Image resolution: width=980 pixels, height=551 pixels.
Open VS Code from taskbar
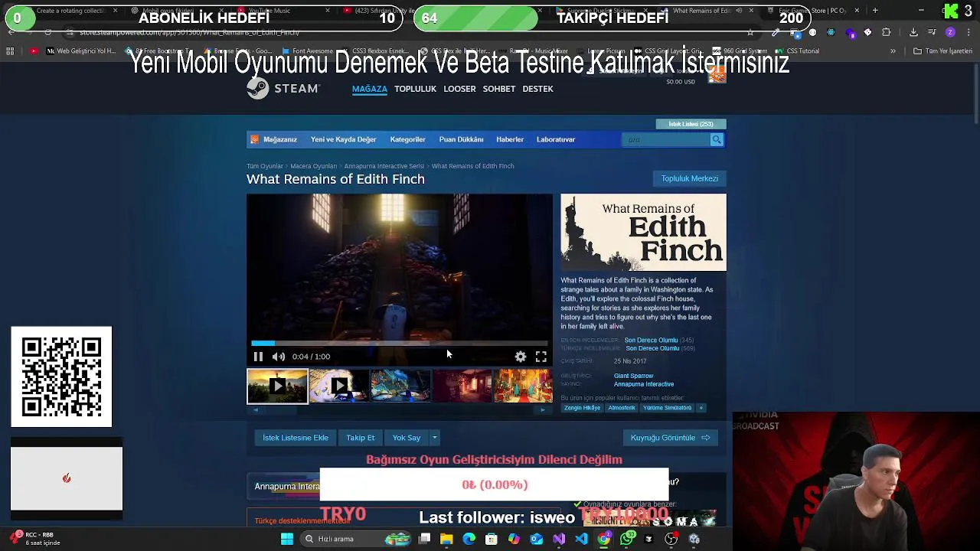tap(582, 539)
